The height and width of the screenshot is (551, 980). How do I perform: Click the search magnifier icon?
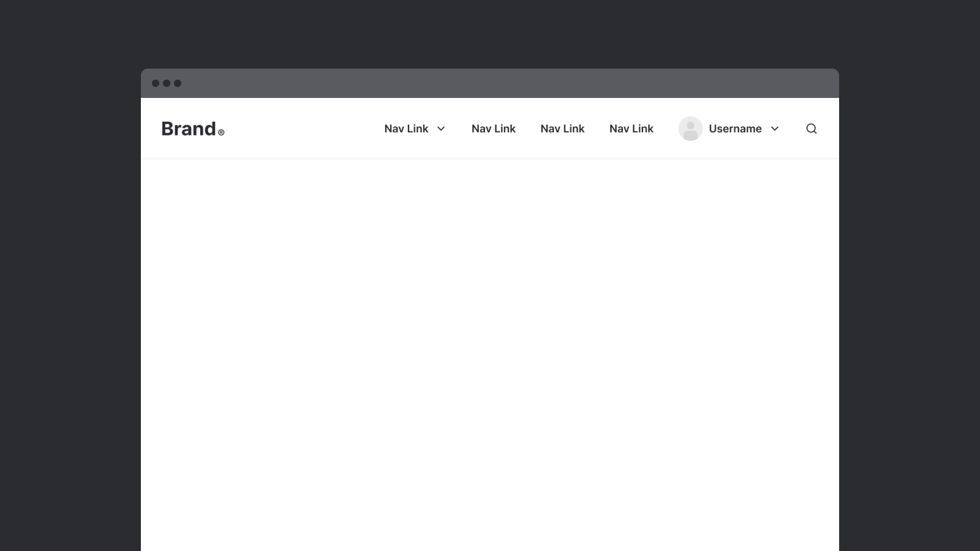point(811,129)
